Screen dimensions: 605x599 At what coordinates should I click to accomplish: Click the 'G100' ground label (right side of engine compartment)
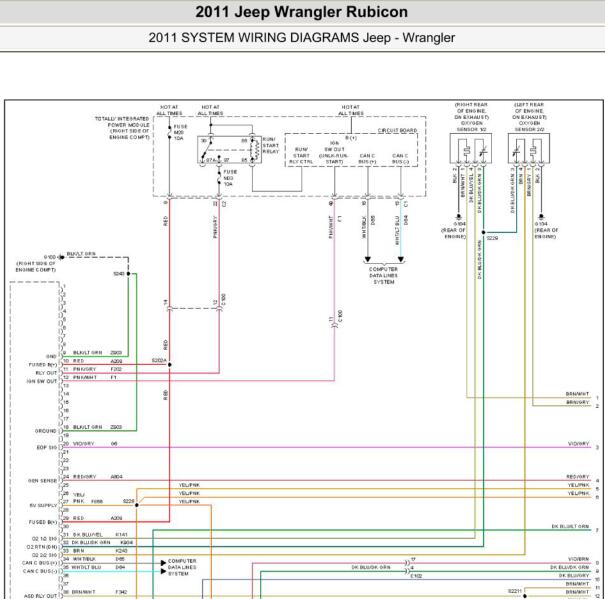click(x=50, y=257)
